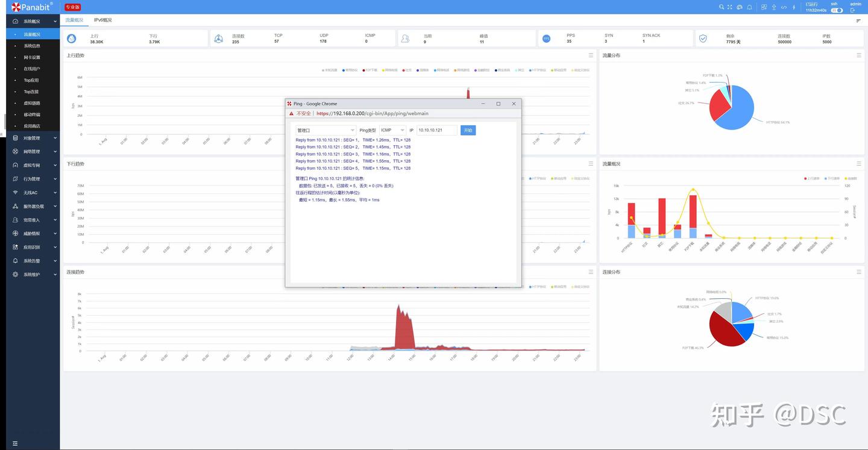Open the Ping类型 ICMP dropdown

click(392, 130)
